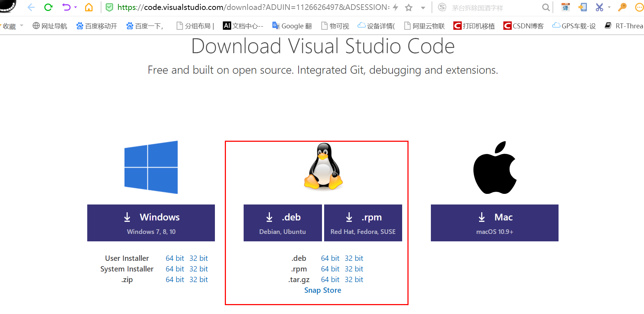The height and width of the screenshot is (314, 644).
Task: Open the 物可视 bookmark
Action: [x=335, y=26]
